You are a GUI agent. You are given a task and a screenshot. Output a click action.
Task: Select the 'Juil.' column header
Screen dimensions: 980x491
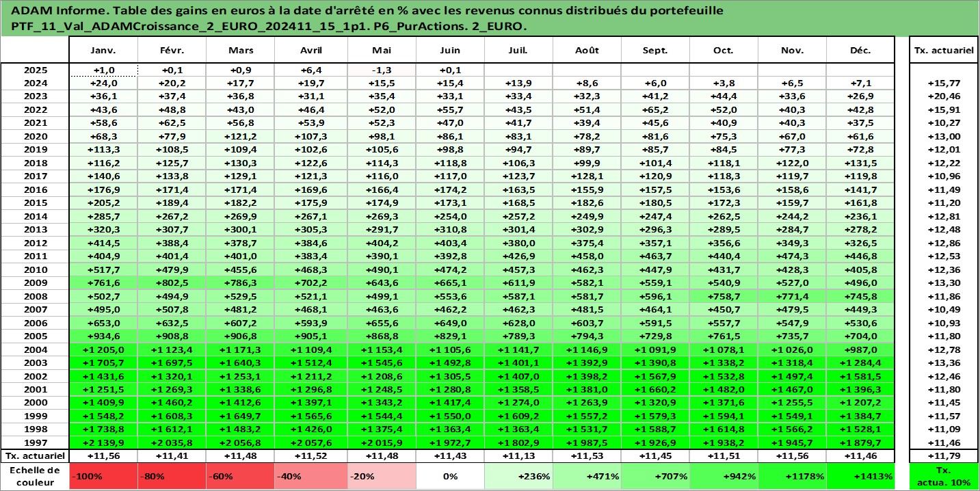point(518,51)
